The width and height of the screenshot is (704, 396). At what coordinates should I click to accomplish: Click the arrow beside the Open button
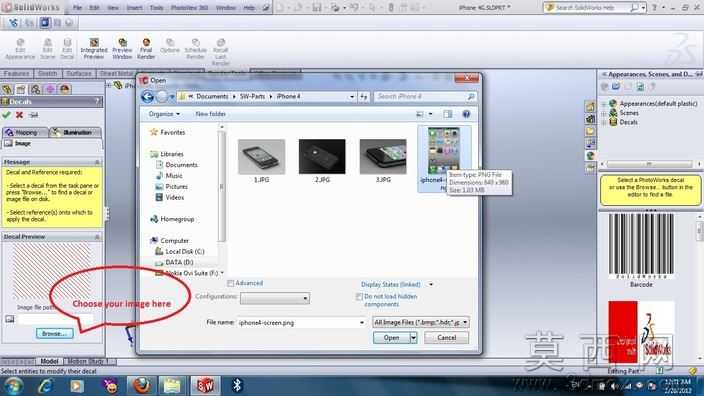414,338
